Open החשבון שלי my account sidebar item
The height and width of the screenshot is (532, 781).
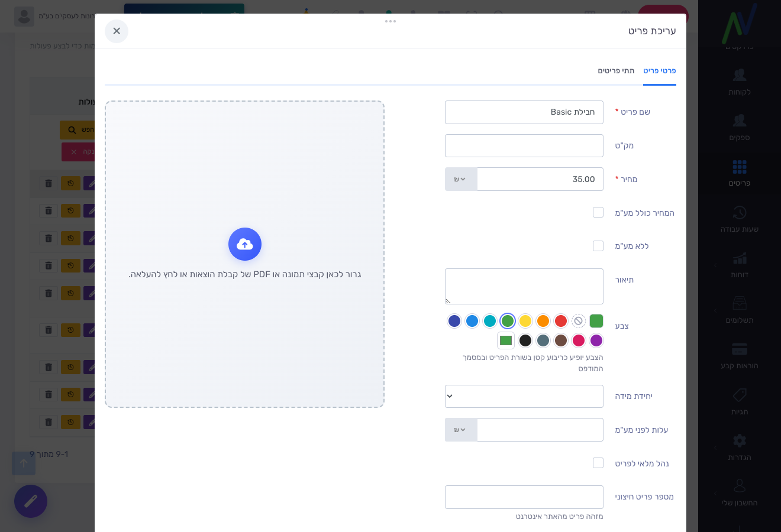coord(740,493)
